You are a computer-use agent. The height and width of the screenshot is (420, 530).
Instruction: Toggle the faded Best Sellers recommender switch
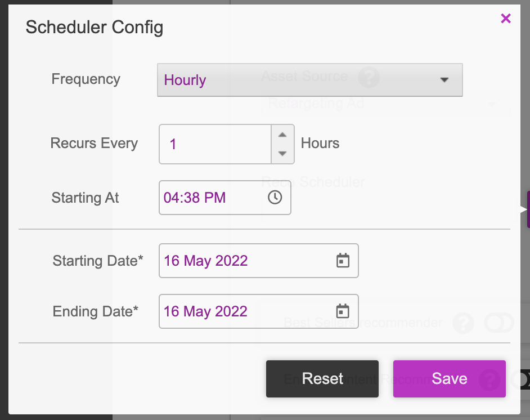[x=499, y=323]
